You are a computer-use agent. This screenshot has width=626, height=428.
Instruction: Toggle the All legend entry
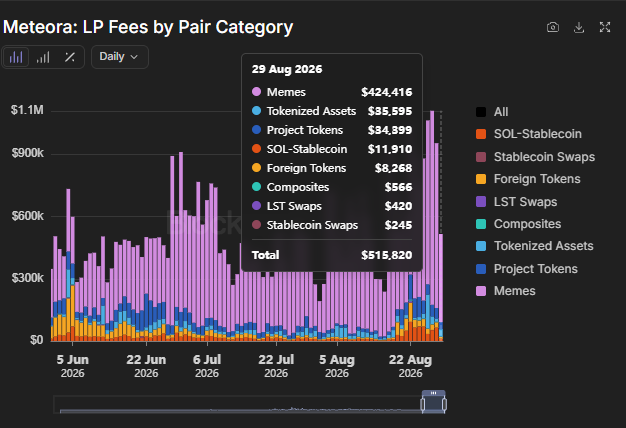pos(492,112)
